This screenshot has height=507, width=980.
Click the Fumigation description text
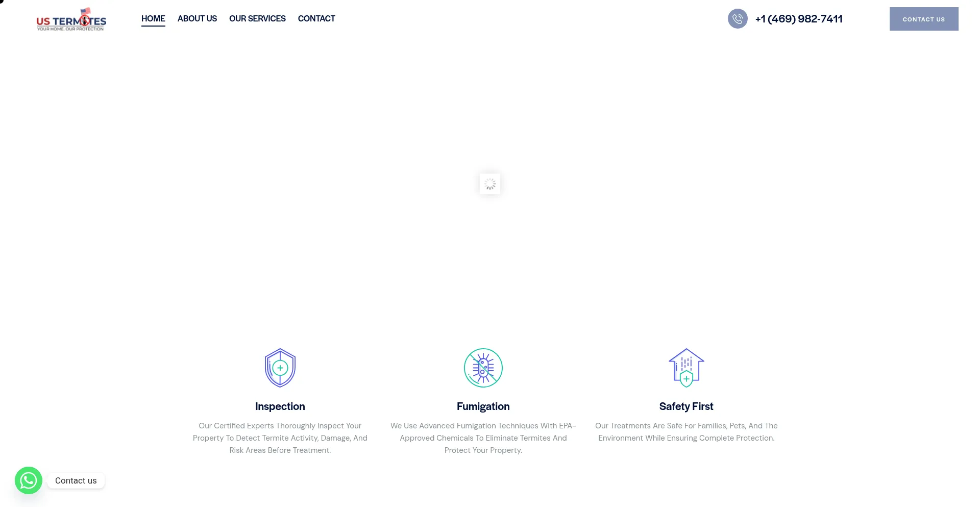[483, 438]
